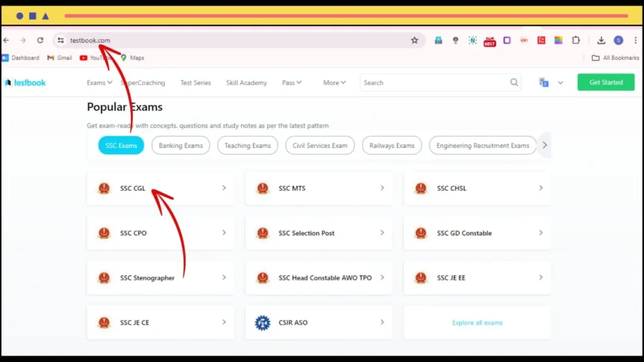Open the red PDF extension icon

(541, 40)
